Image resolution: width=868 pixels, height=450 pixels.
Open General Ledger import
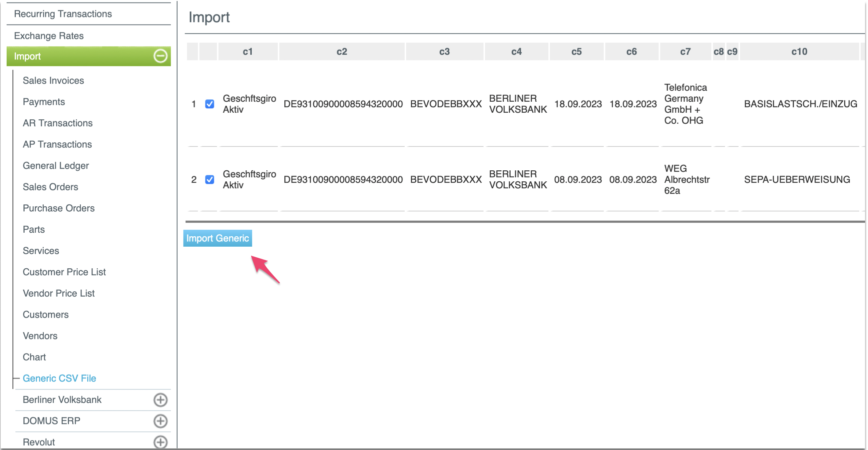tap(56, 166)
